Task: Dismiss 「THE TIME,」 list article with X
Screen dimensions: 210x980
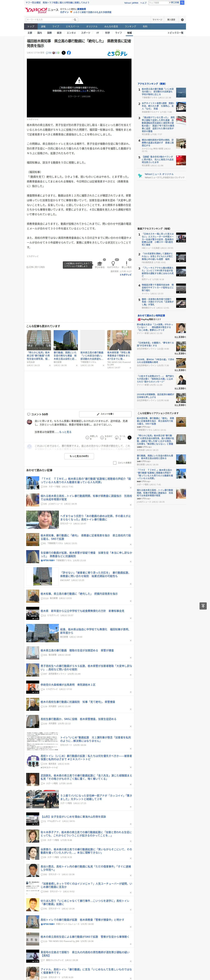Action: [x=130, y=488]
